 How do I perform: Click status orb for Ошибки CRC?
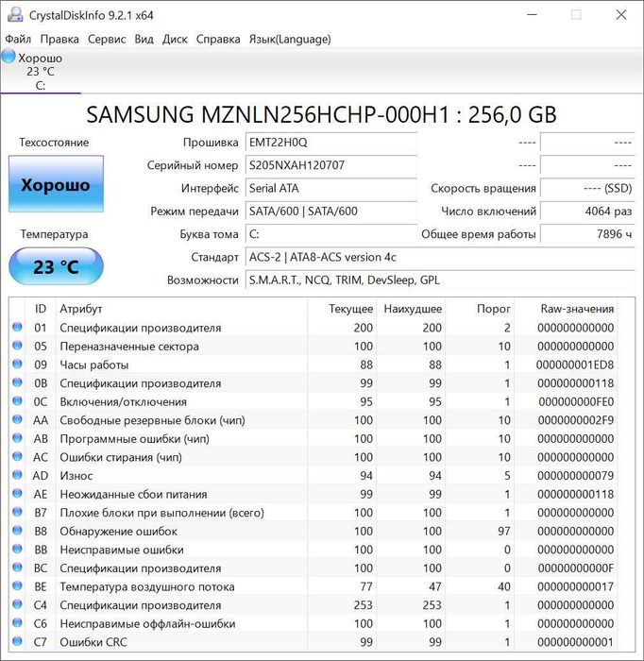(x=17, y=641)
